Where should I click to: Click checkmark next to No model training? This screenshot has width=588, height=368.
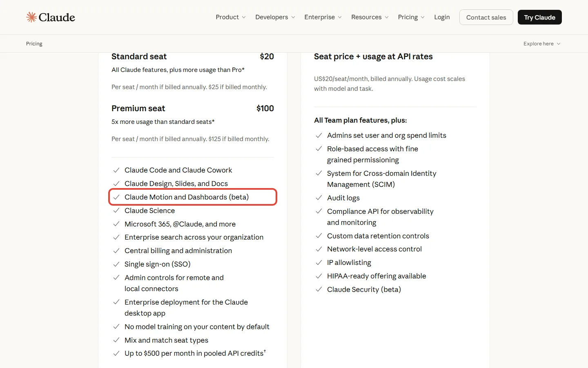[x=116, y=327]
